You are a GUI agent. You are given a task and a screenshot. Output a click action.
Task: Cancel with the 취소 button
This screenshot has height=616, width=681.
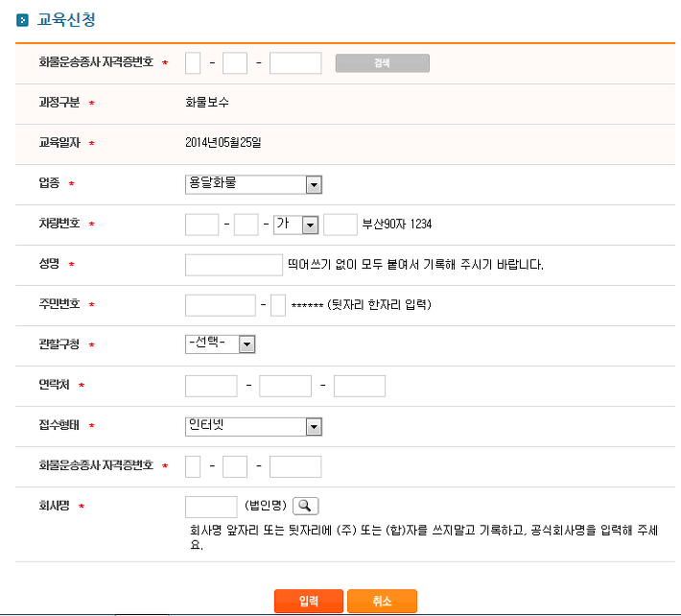pos(382,601)
